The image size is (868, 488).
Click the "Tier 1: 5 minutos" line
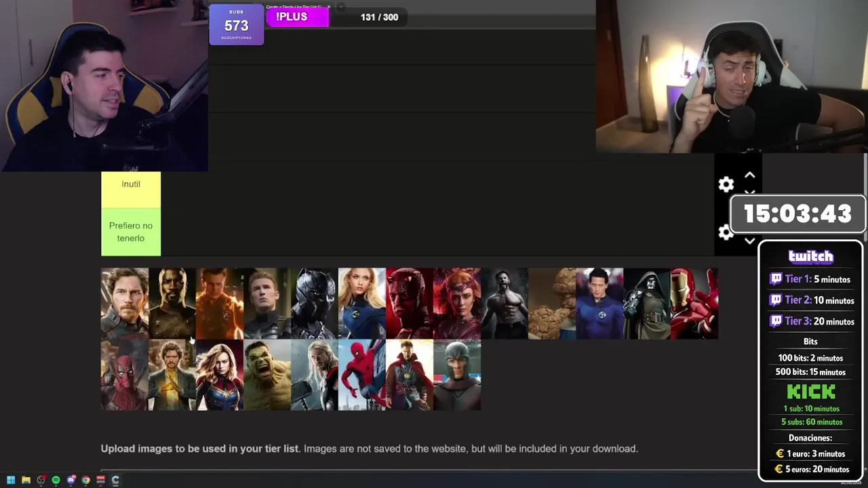click(x=810, y=279)
